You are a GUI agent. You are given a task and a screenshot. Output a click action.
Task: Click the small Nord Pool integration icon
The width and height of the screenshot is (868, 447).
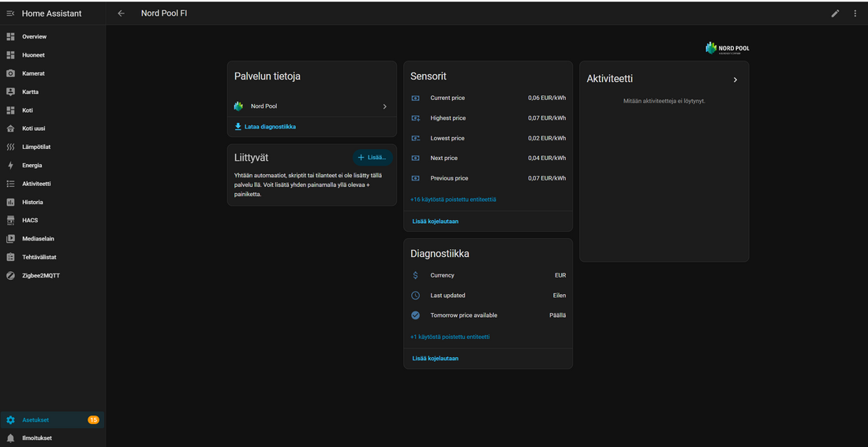pos(238,106)
